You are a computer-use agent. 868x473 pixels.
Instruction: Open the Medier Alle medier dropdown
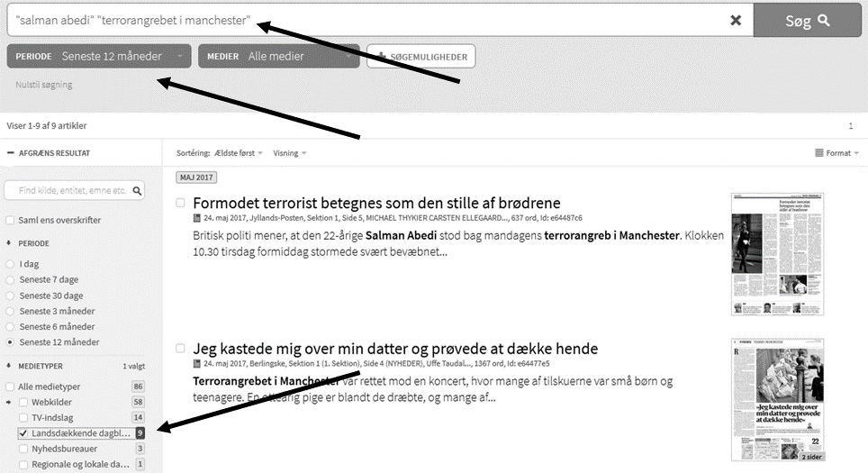279,56
